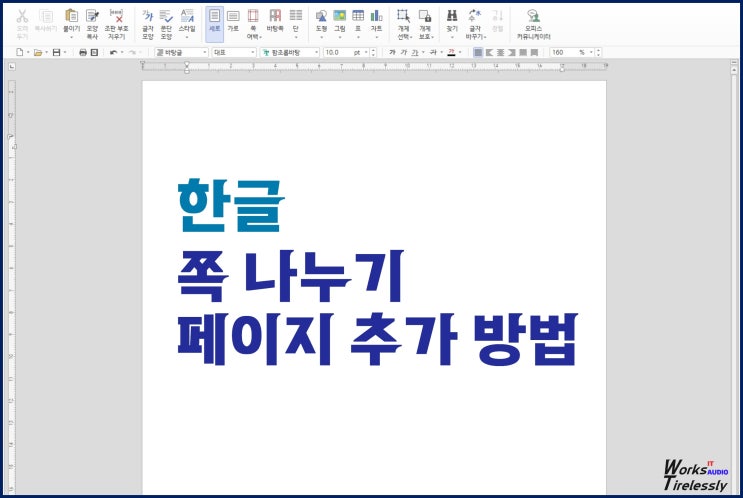Toggle underline (밑줄) formatting
Screen dimensions: 743x498
click(415, 52)
